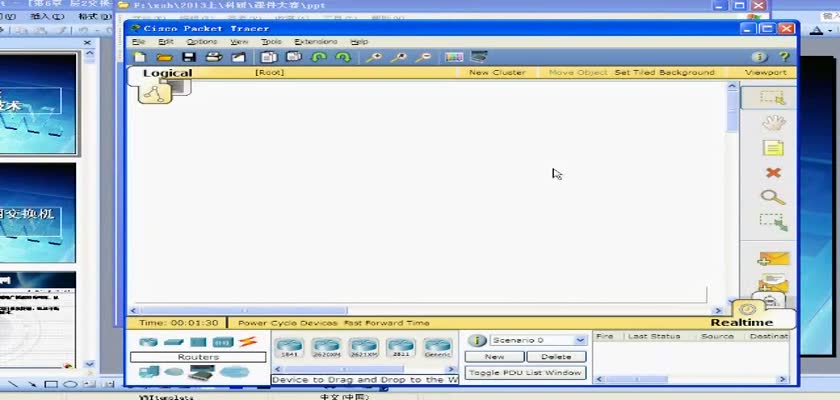The width and height of the screenshot is (840, 400).
Task: Select the Custom Made Devices icon
Action: pyautogui.click(x=201, y=372)
